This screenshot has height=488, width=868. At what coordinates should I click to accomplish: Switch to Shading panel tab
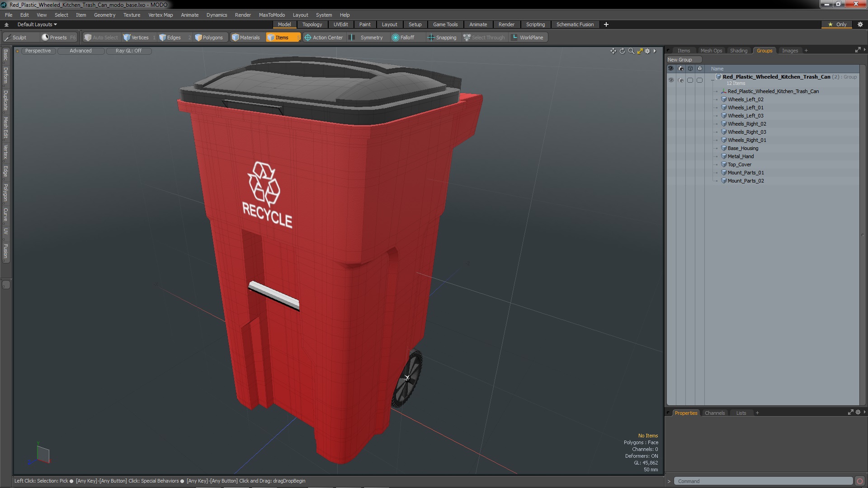[739, 51]
